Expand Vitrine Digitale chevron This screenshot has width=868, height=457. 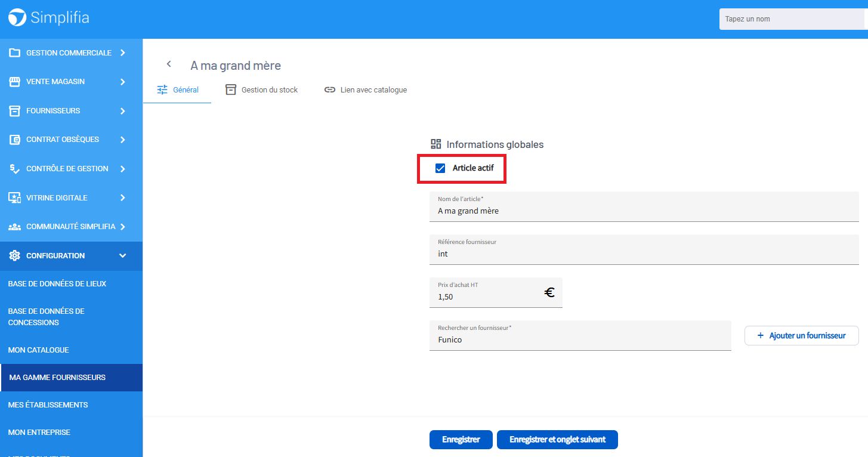[123, 197]
